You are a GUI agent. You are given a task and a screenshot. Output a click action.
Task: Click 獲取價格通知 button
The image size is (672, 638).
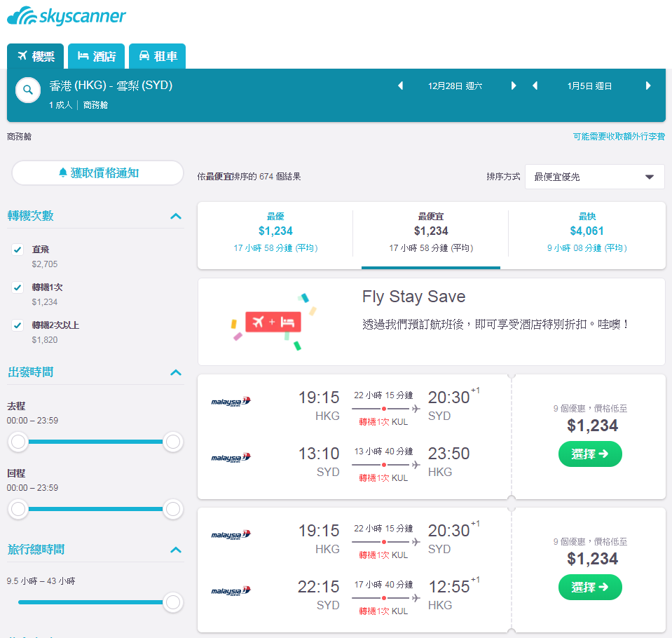(x=97, y=172)
